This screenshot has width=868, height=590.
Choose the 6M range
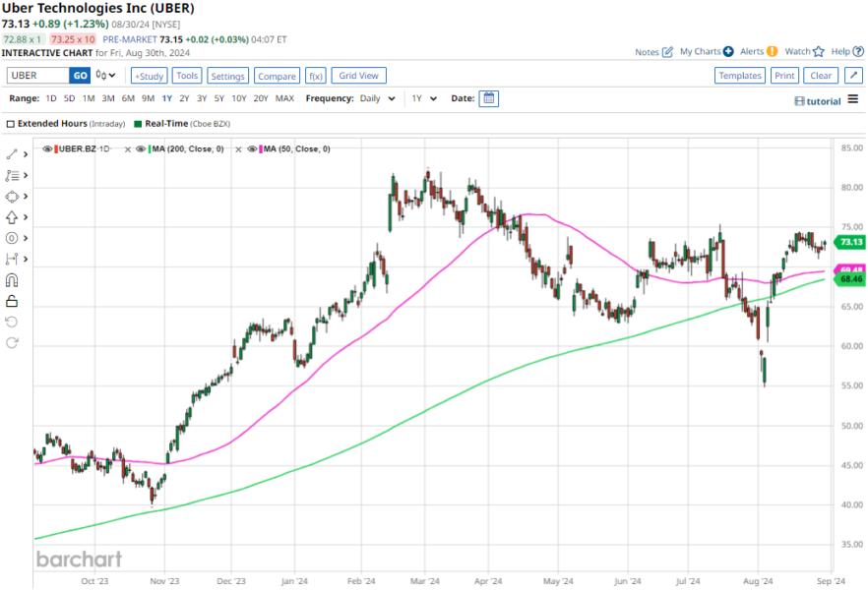point(128,98)
